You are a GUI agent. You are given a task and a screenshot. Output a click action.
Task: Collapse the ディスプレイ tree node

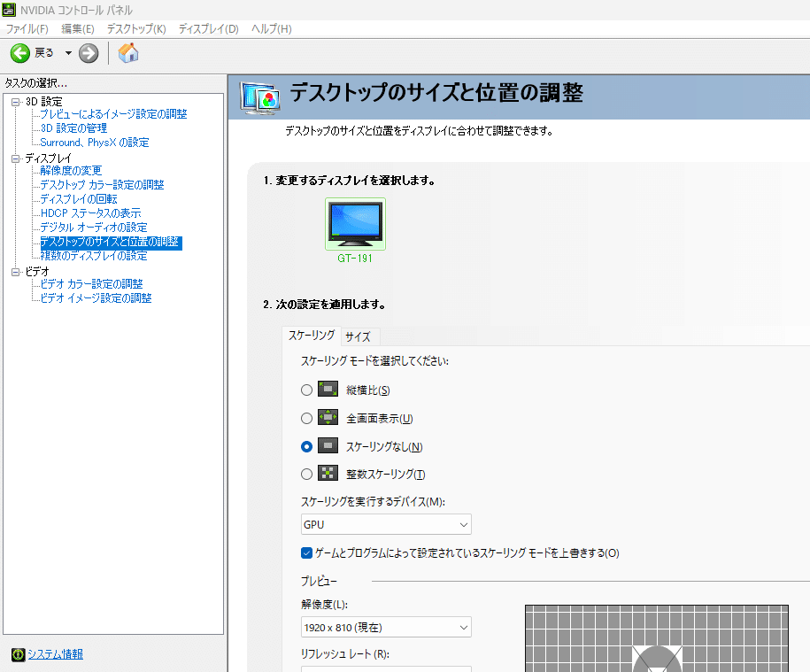pyautogui.click(x=16, y=158)
